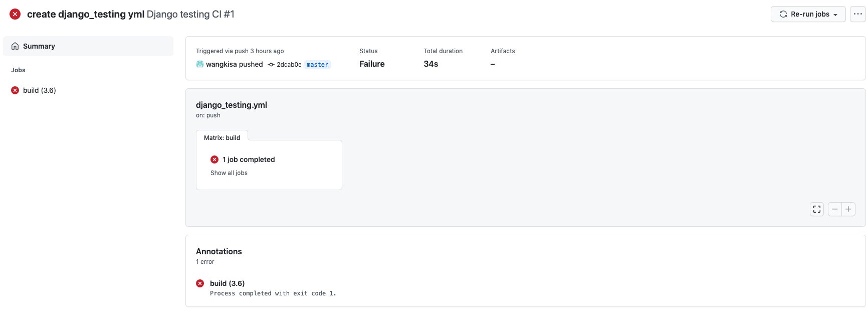Select the Matrix: build tab
This screenshot has width=868, height=323.
click(x=222, y=137)
